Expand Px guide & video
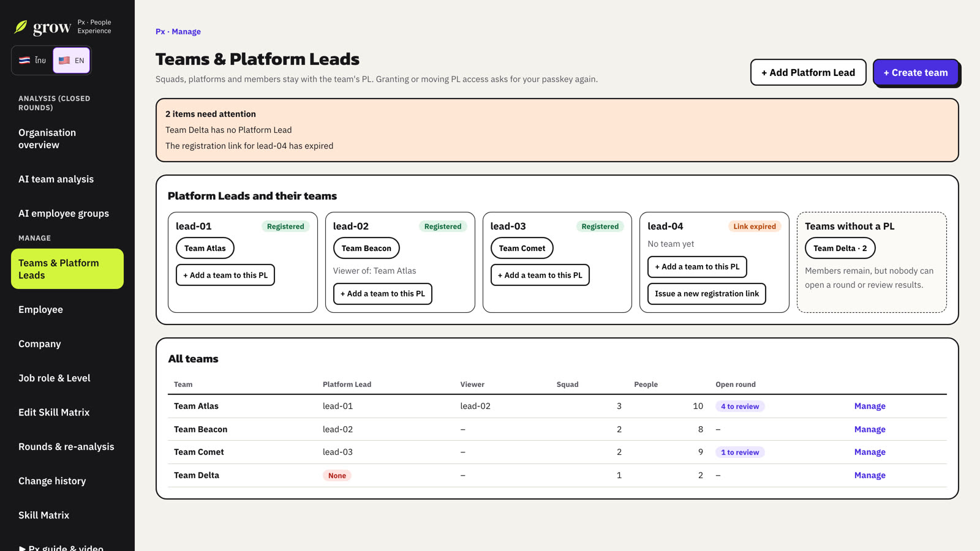This screenshot has width=980, height=551. (x=61, y=547)
